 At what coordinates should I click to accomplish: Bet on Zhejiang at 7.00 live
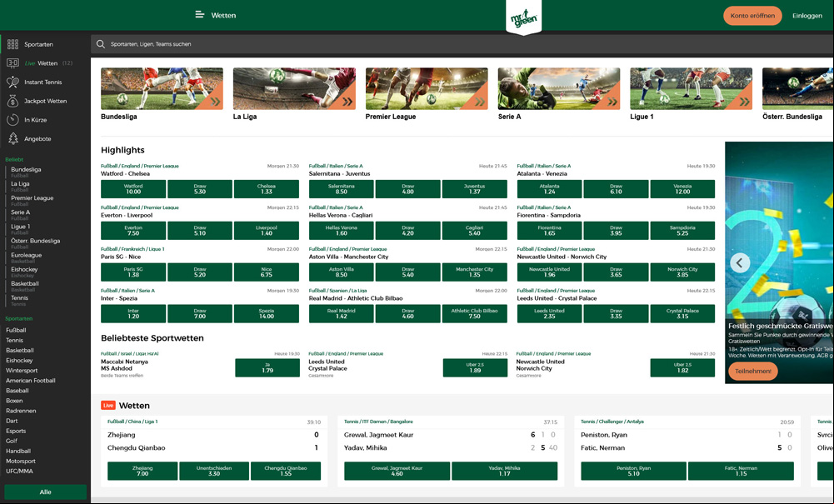[142, 471]
